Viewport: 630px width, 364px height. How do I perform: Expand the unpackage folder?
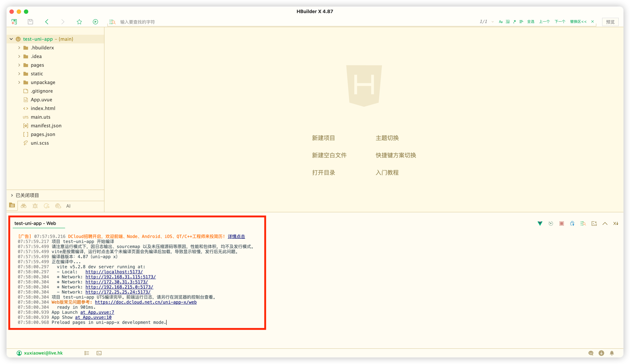19,82
